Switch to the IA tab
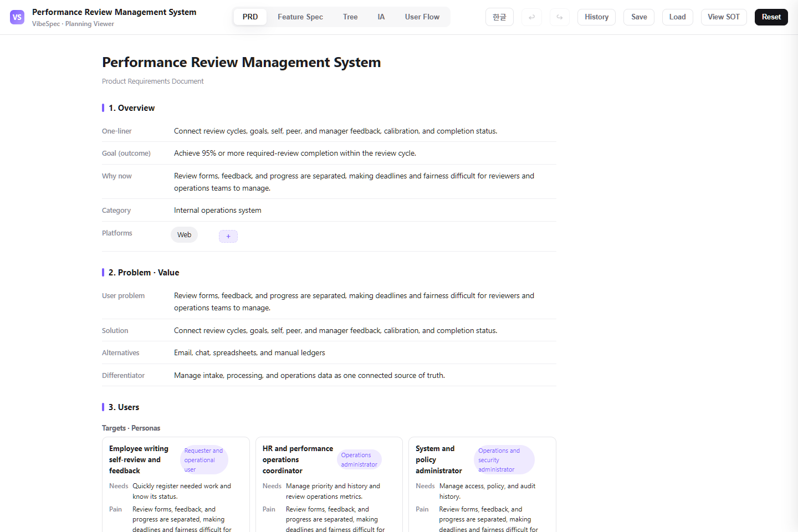The height and width of the screenshot is (532, 798). click(x=381, y=17)
